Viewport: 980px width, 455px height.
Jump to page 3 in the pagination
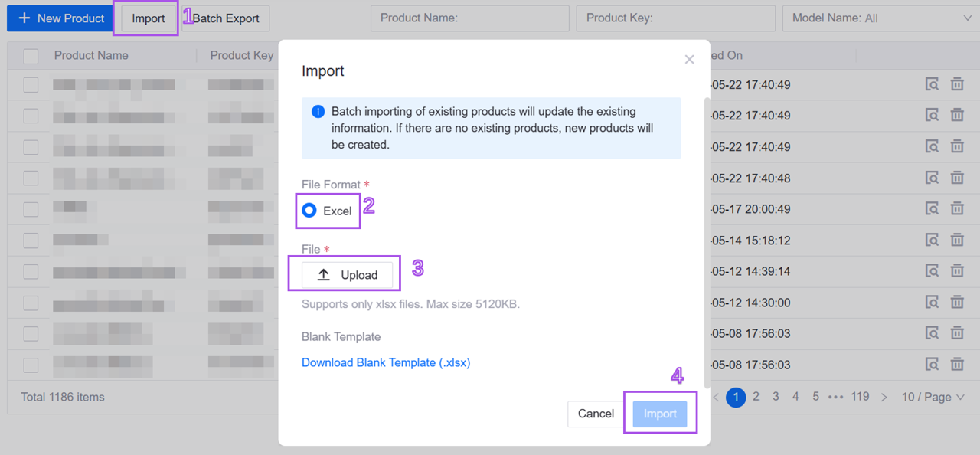(x=776, y=397)
